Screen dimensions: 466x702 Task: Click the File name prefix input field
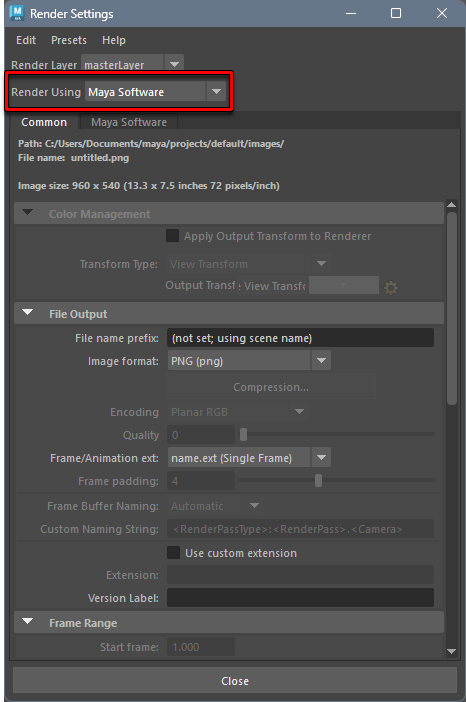click(x=300, y=338)
